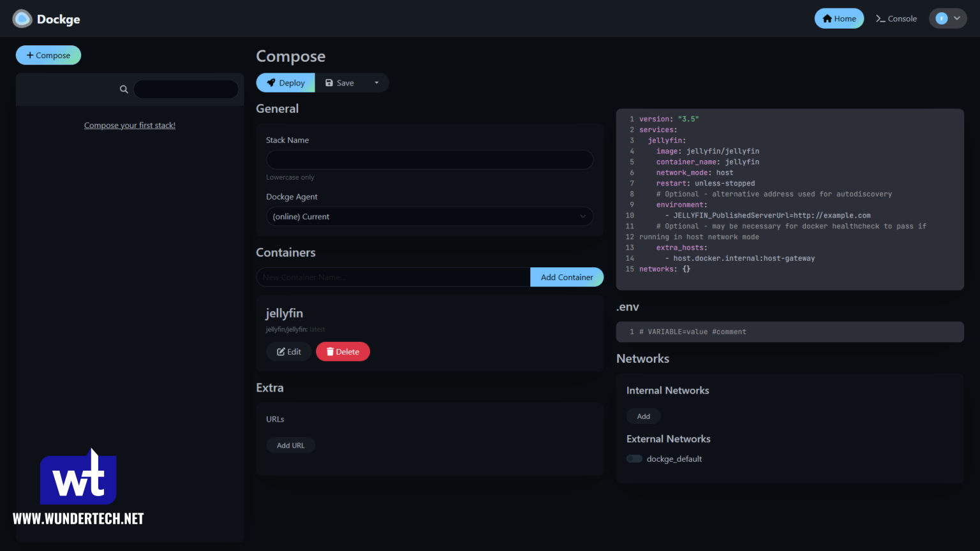Click Add under Internal Networks
Viewport: 980px width, 551px height.
(x=643, y=416)
